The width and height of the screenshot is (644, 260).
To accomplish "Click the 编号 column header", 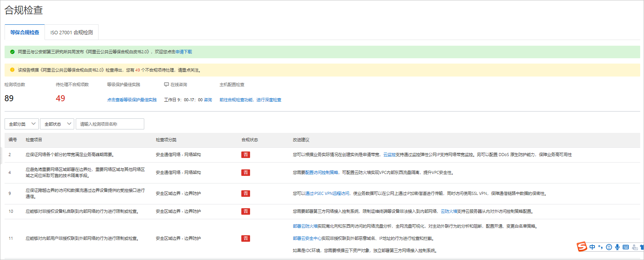I will (x=13, y=140).
